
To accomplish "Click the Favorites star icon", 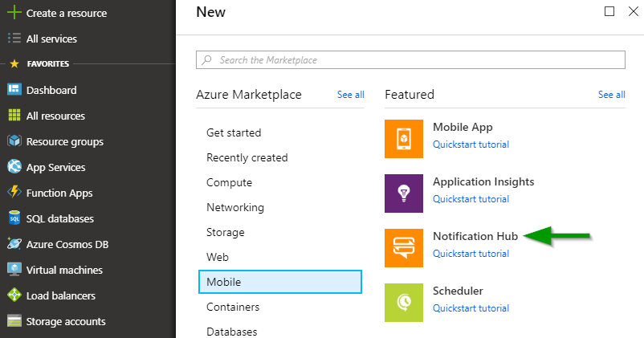I will click(x=14, y=63).
